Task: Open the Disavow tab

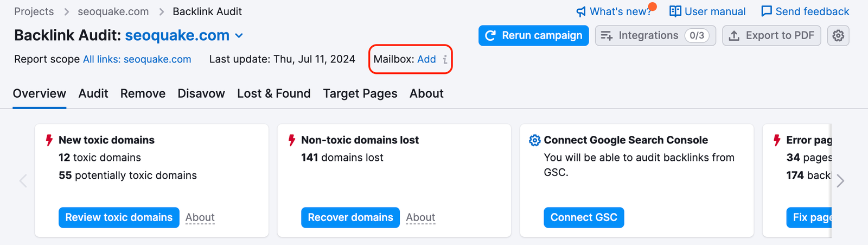Action: [201, 93]
